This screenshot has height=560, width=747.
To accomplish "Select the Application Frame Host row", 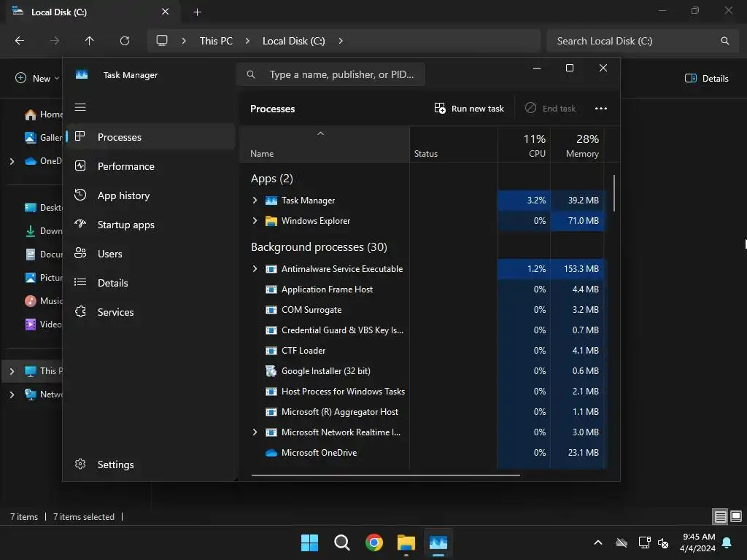I will [x=422, y=289].
